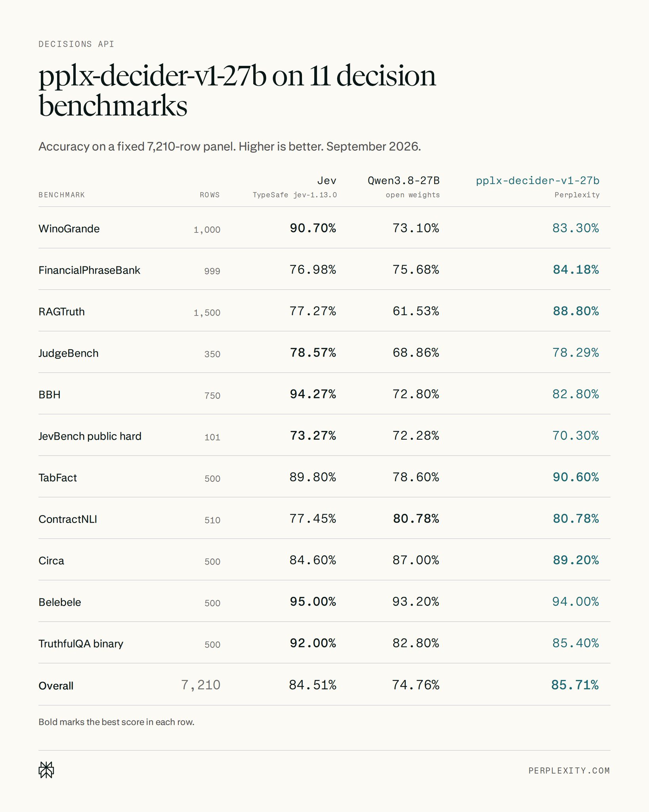
Task: Select the Belebele row label
Action: (60, 602)
